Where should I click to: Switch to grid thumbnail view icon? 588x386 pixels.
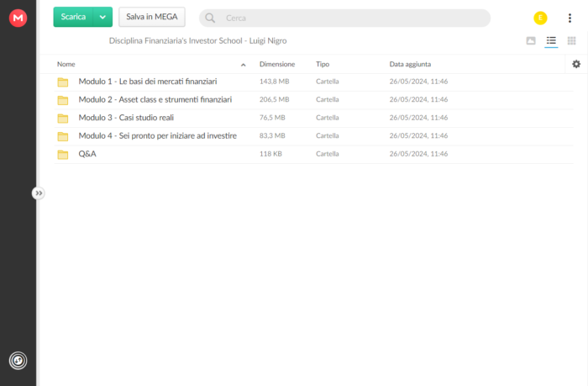[x=571, y=40]
